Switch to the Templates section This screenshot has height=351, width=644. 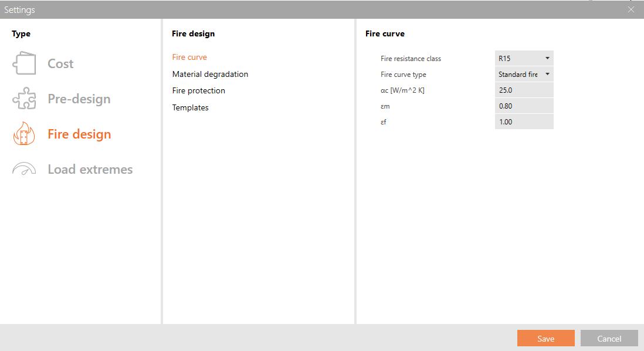[190, 107]
